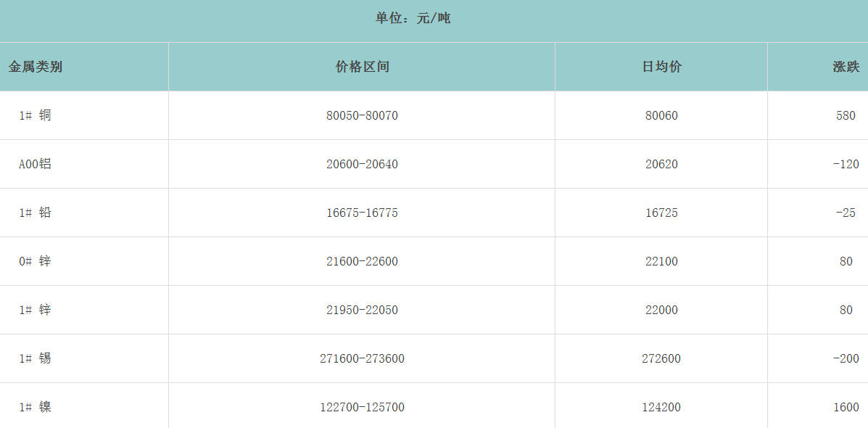The width and height of the screenshot is (868, 428).
Task: Click the 单位：元/吨 title text
Action: point(413,18)
